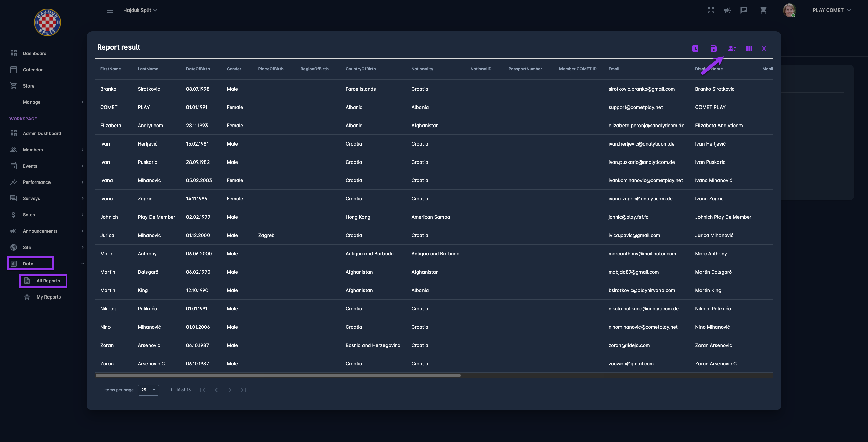Viewport: 868px width, 442px height.
Task: Sort by the DateOfBirth column header
Action: tap(198, 69)
